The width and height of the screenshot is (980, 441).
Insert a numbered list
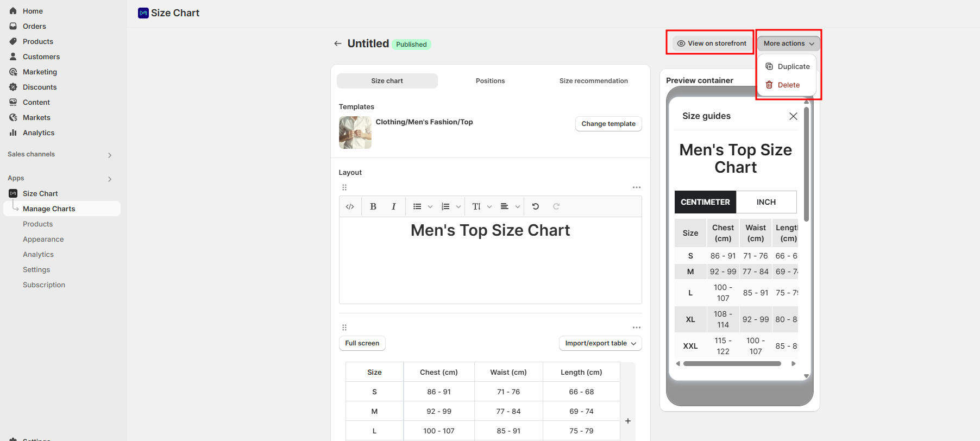(x=445, y=206)
